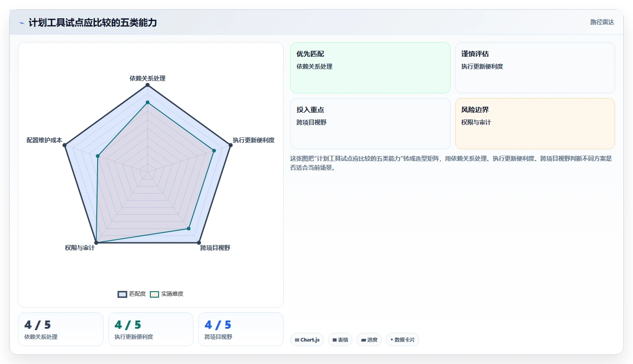Click 执行更新便利度 text inside 谨慎评估 card

click(x=482, y=66)
